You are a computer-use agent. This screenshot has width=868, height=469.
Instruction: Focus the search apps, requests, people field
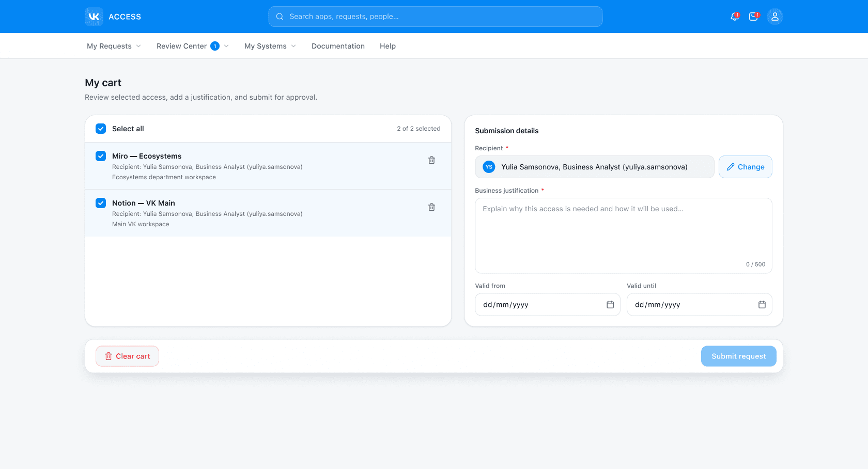click(436, 17)
